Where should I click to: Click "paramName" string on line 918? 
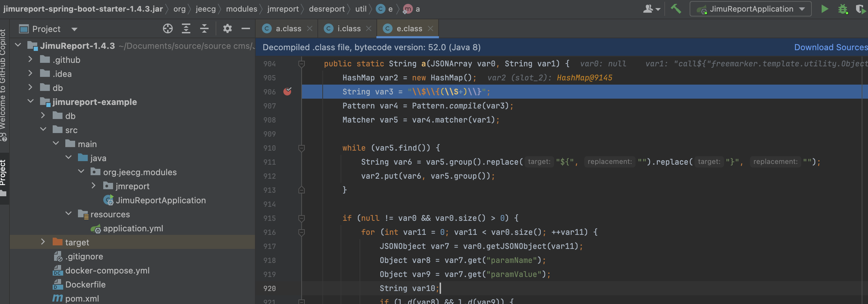tap(514, 260)
